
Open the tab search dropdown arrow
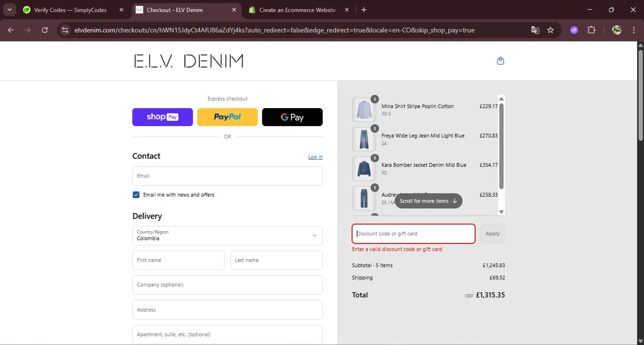9,10
